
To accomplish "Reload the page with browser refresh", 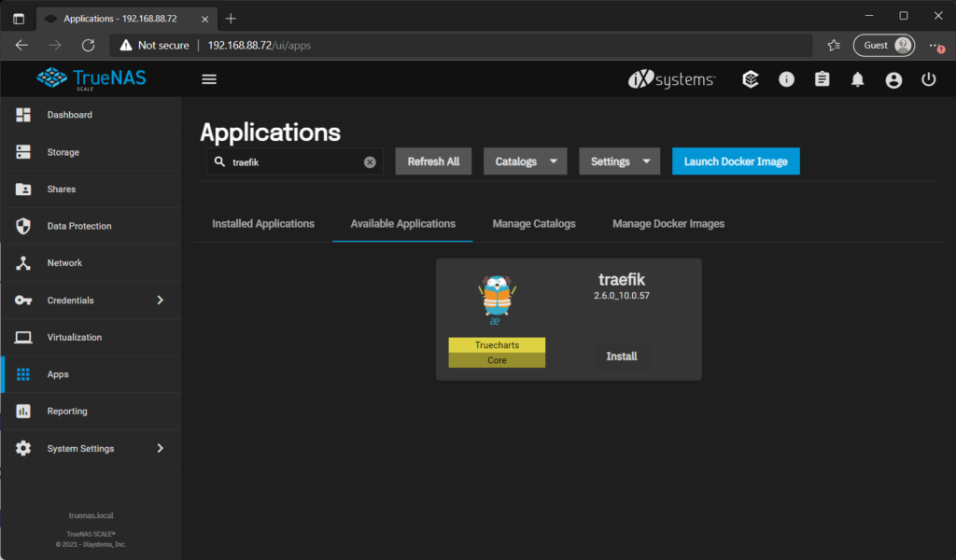I will [x=89, y=45].
